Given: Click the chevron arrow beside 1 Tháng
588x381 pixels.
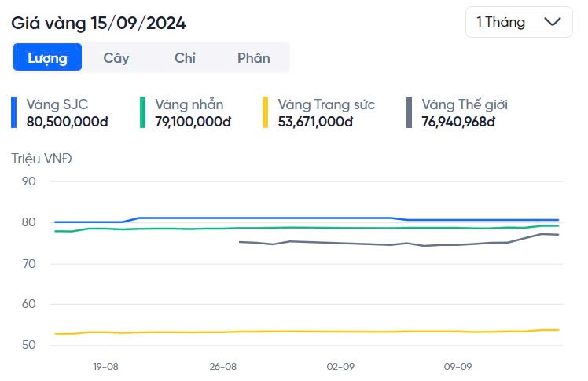Looking at the screenshot, I should 553,23.
